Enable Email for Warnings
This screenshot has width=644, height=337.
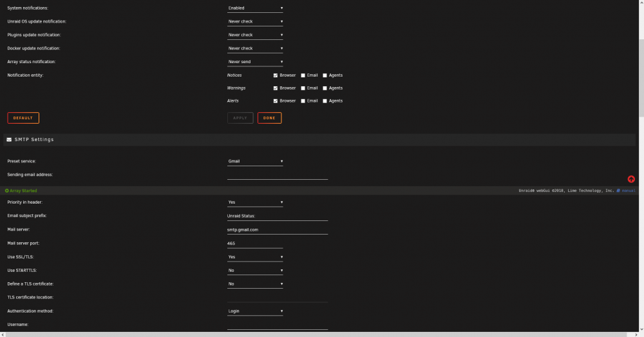tap(303, 88)
